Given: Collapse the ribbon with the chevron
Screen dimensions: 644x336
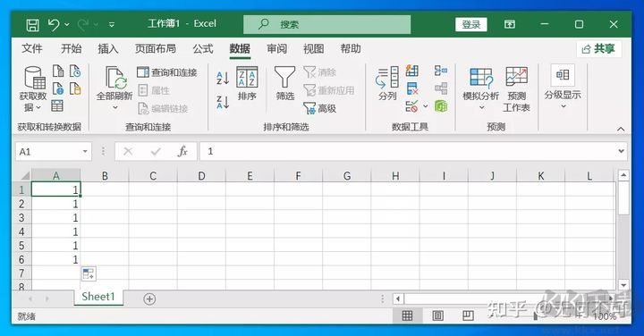Looking at the screenshot, I should coord(621,130).
